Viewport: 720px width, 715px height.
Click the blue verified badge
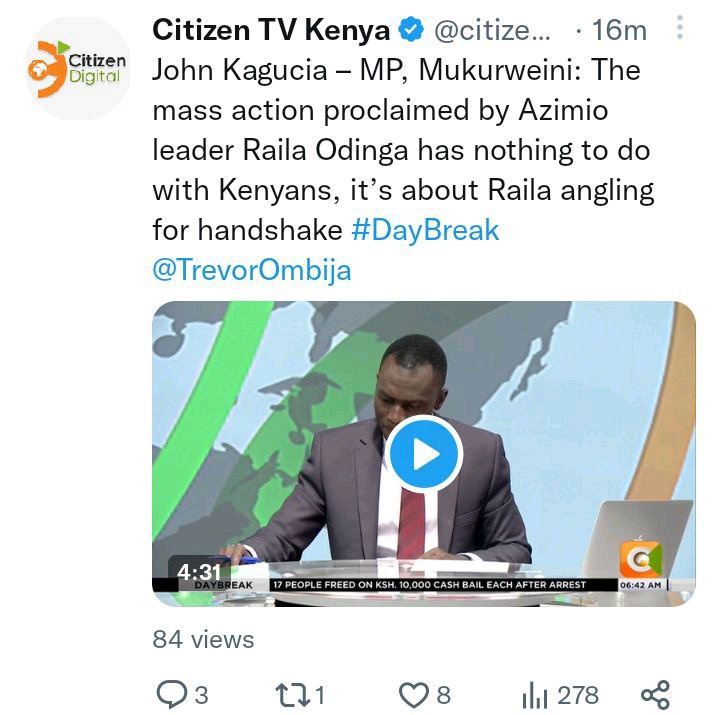pos(410,29)
